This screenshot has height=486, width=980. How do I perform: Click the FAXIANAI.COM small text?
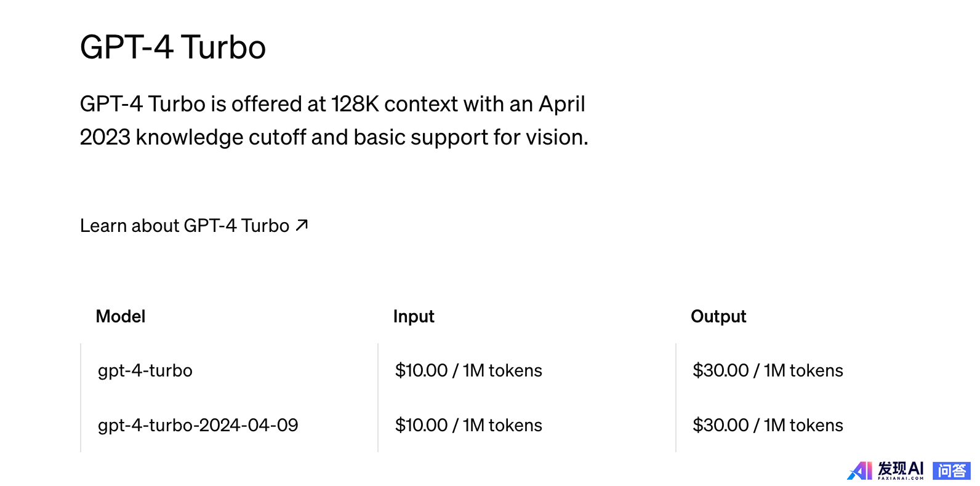[901, 478]
